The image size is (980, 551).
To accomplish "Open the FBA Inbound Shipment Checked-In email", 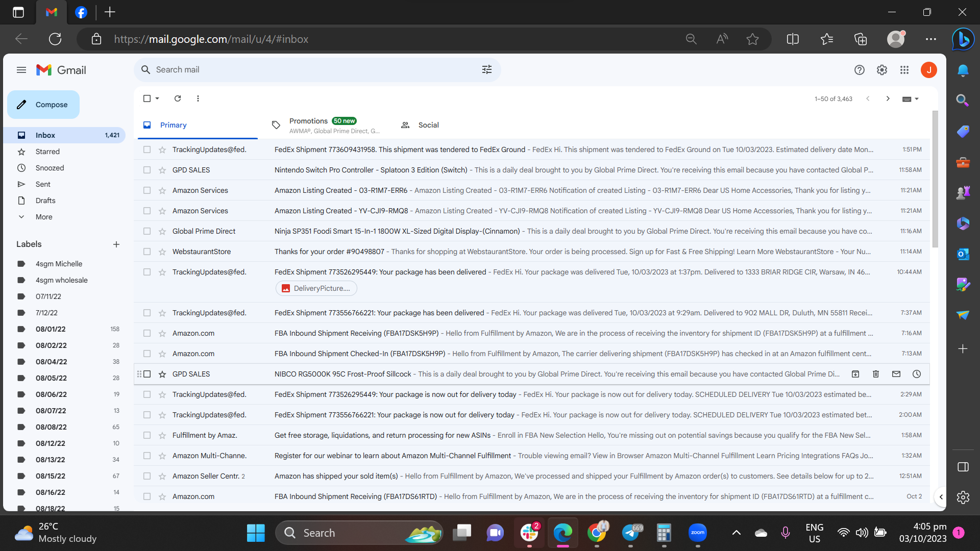I will coord(531,354).
